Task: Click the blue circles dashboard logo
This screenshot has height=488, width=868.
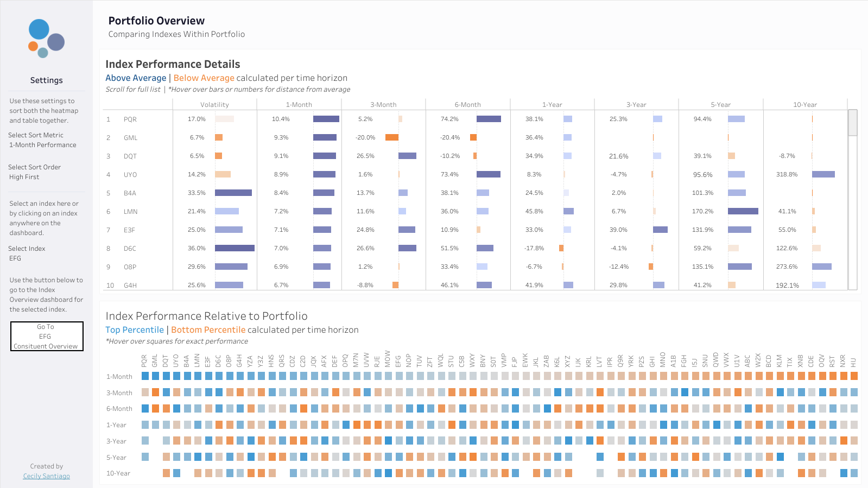Action: [46, 39]
